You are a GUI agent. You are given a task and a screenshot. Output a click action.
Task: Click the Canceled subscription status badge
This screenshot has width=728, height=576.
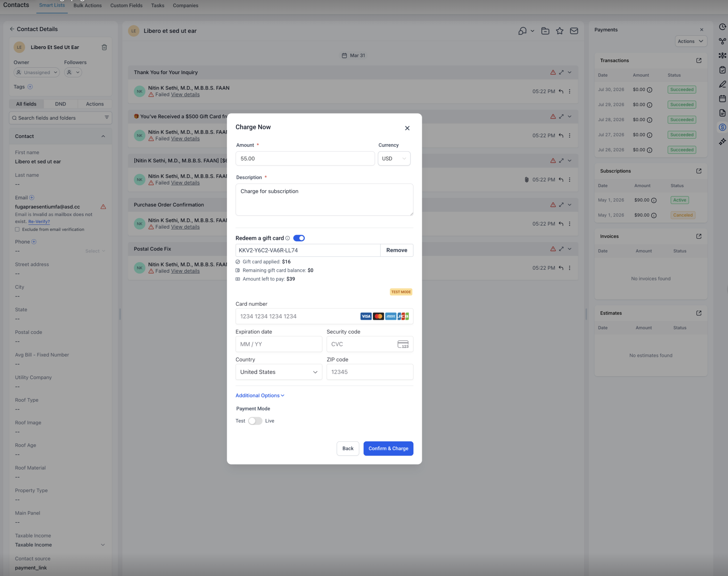pyautogui.click(x=683, y=215)
